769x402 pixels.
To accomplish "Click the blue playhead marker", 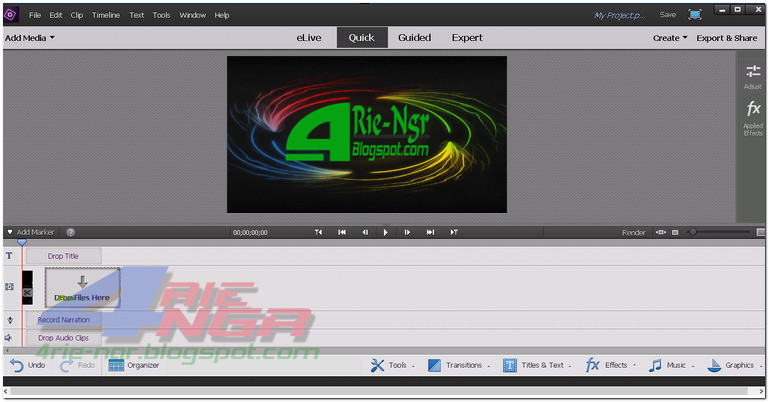I will [x=22, y=242].
